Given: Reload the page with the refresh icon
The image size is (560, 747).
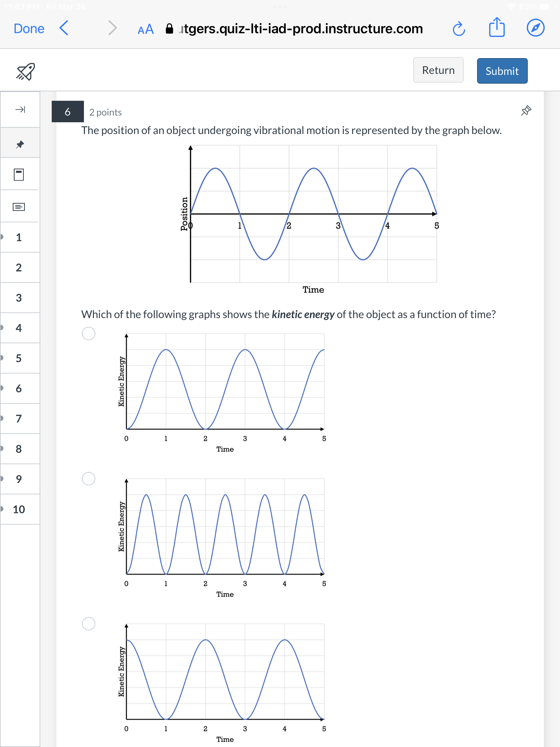Looking at the screenshot, I should [458, 28].
